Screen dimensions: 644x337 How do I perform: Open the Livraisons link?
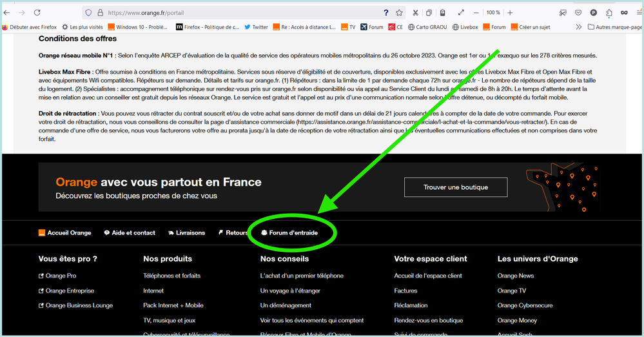[186, 233]
